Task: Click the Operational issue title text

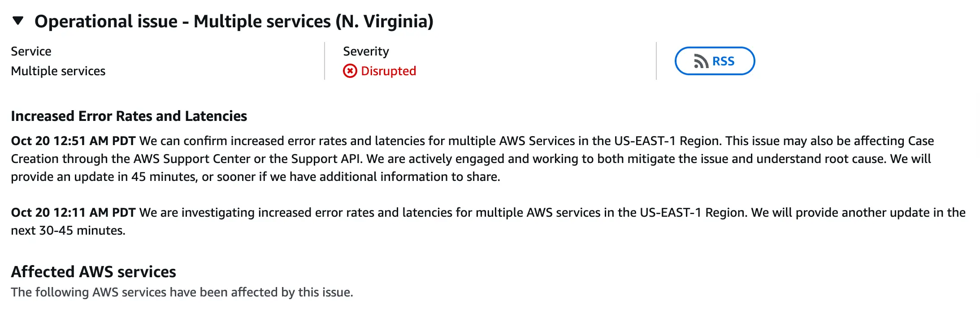Action: pyautogui.click(x=234, y=21)
